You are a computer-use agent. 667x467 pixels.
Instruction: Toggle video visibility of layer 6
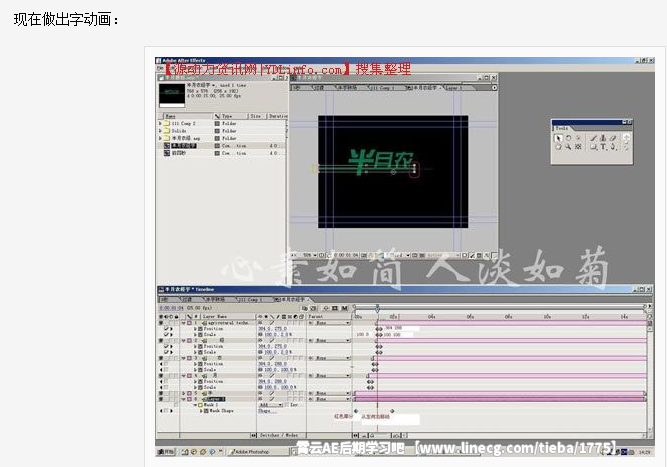click(x=161, y=399)
